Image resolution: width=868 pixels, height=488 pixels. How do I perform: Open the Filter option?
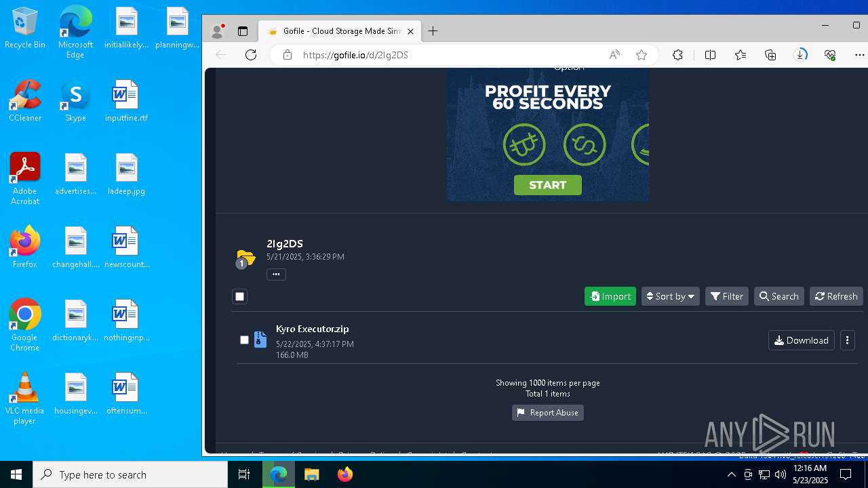tap(727, 296)
